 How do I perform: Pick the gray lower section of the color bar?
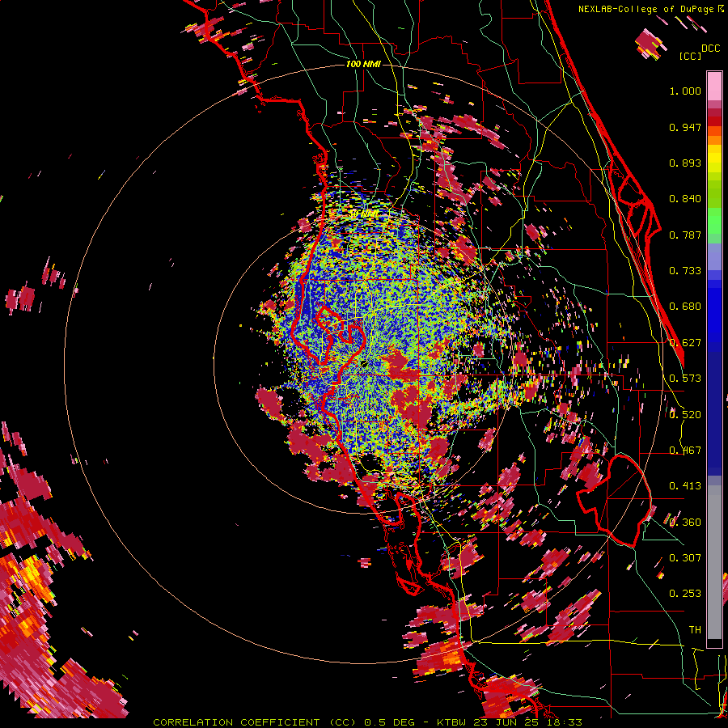click(714, 562)
